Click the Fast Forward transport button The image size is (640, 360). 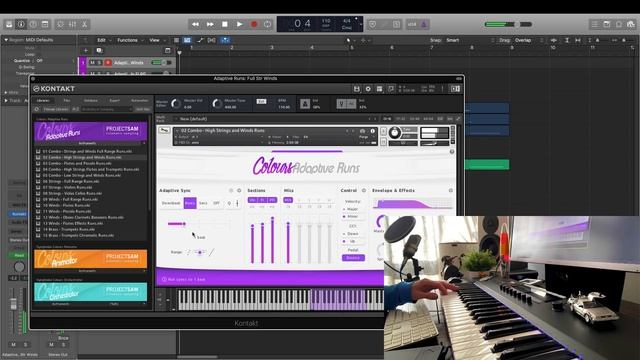pyautogui.click(x=210, y=24)
